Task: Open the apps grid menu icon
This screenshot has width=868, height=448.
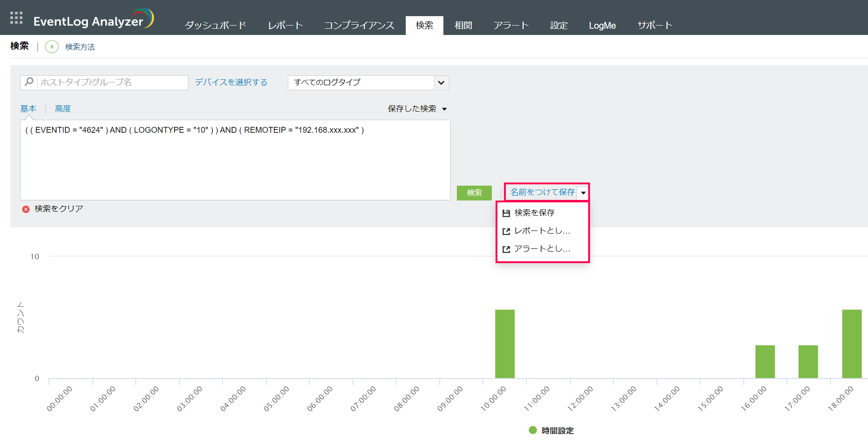Action: (x=16, y=18)
